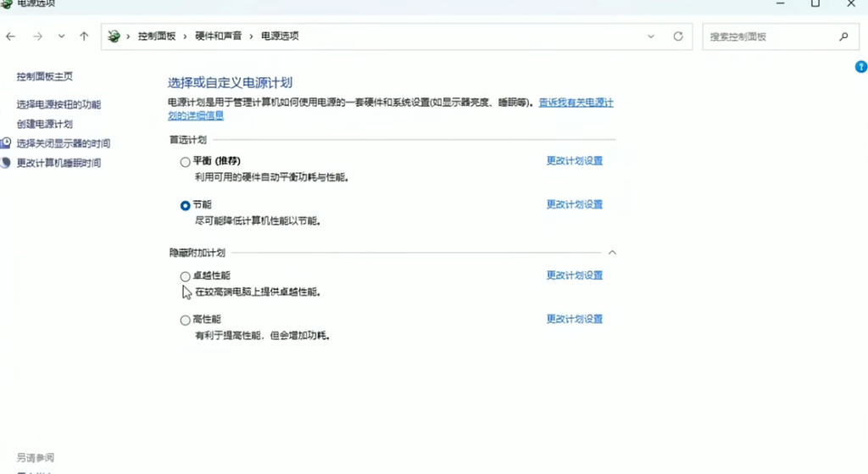Select the 卓越性能 power plan

click(186, 276)
